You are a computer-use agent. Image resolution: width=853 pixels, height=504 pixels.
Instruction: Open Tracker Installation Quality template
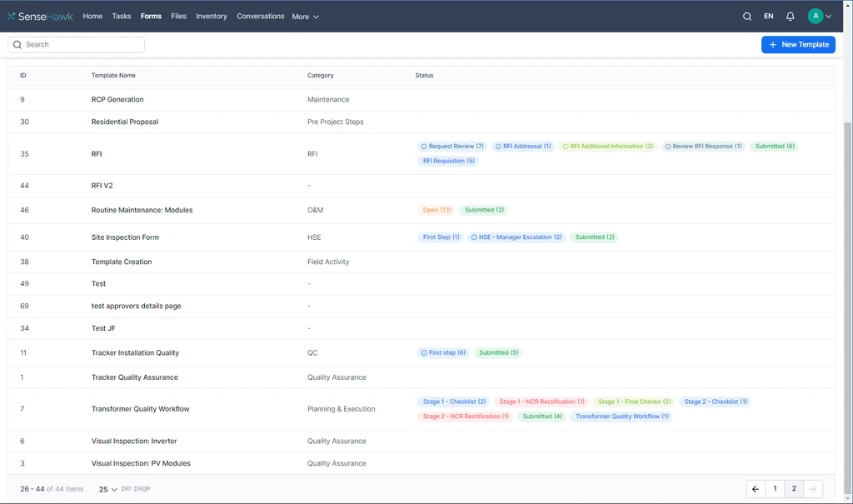[135, 352]
